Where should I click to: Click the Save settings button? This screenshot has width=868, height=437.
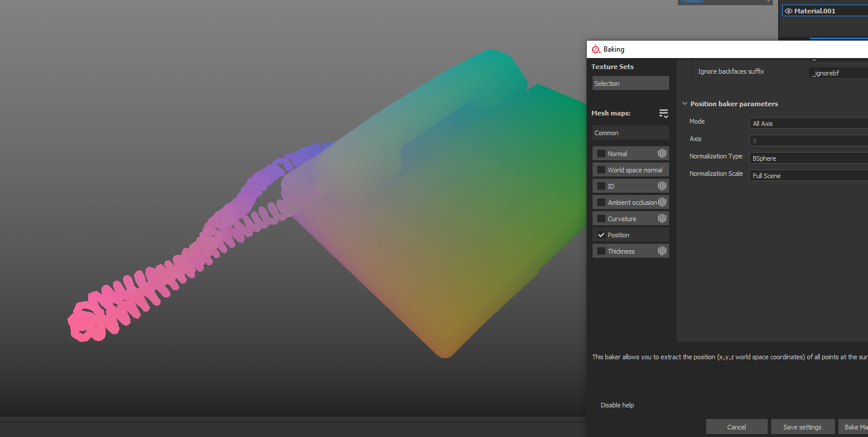pyautogui.click(x=802, y=427)
